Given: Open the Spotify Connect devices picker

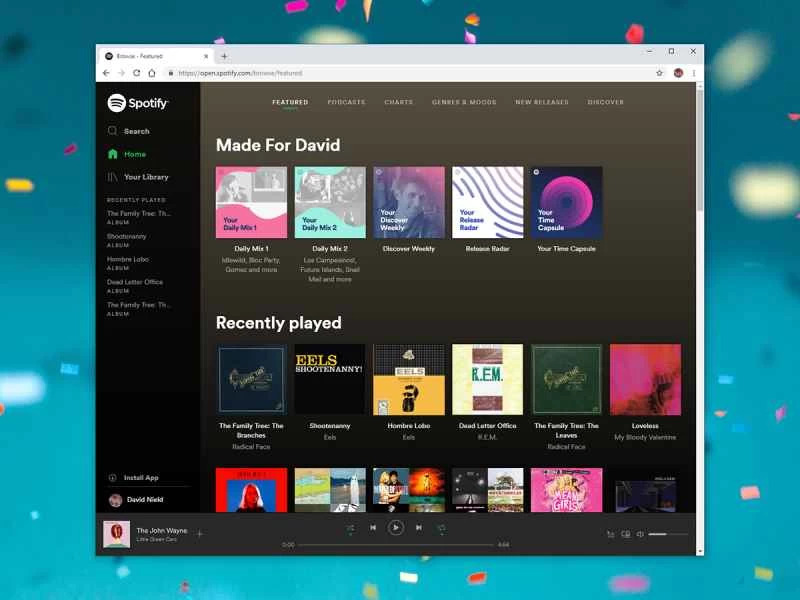Looking at the screenshot, I should tap(625, 533).
